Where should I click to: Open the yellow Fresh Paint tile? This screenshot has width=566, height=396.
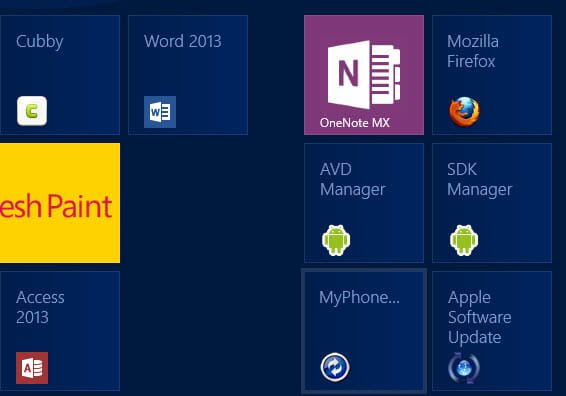(60, 203)
